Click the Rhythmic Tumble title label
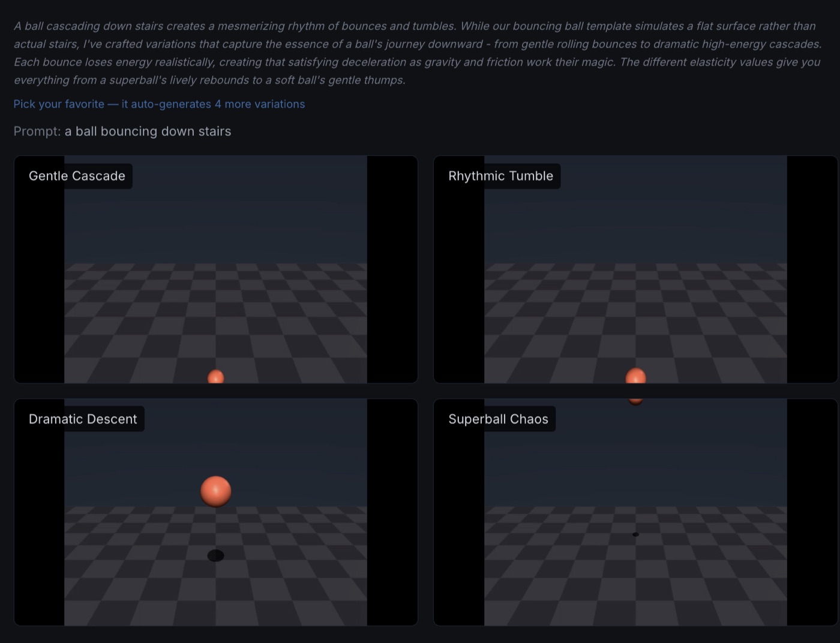This screenshot has height=643, width=840. (x=501, y=176)
